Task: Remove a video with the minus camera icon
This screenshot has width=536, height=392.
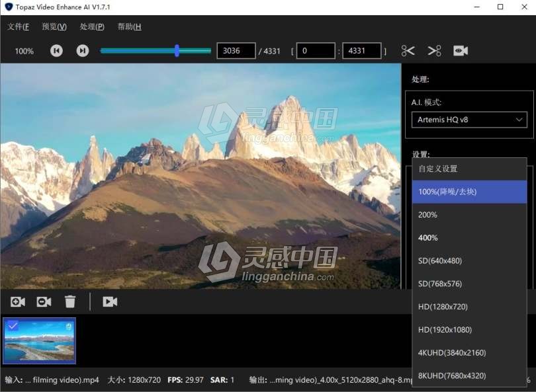Action: 44,301
